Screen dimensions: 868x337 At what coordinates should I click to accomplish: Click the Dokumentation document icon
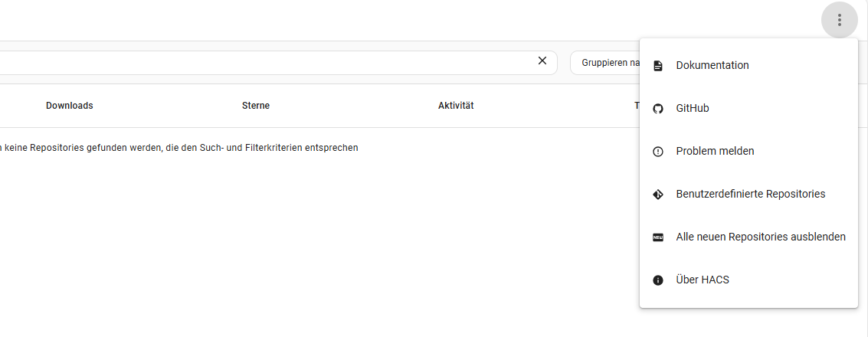point(657,66)
